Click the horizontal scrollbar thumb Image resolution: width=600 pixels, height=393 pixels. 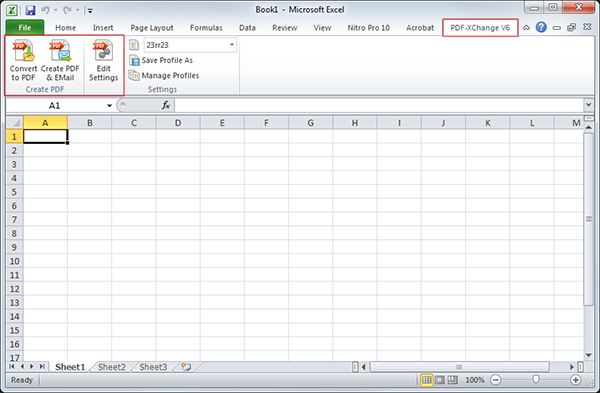tap(459, 367)
